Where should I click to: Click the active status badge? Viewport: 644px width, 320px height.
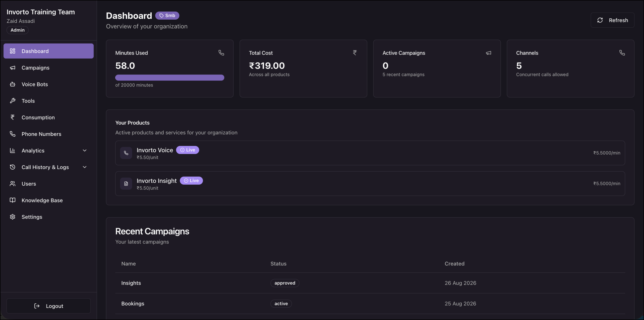(x=281, y=304)
